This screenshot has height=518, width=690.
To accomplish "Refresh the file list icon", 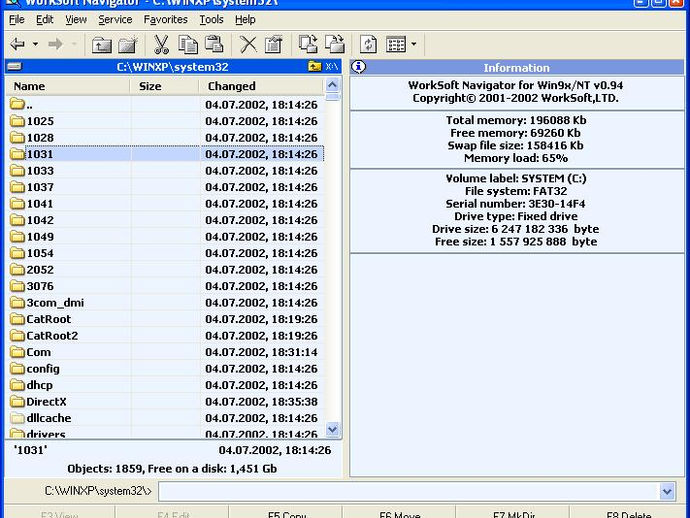I will click(368, 44).
